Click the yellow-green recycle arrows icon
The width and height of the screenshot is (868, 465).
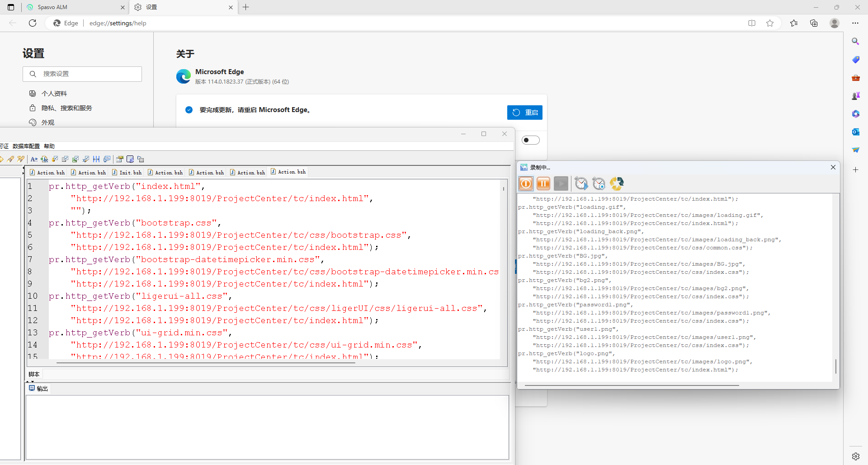pos(617,183)
